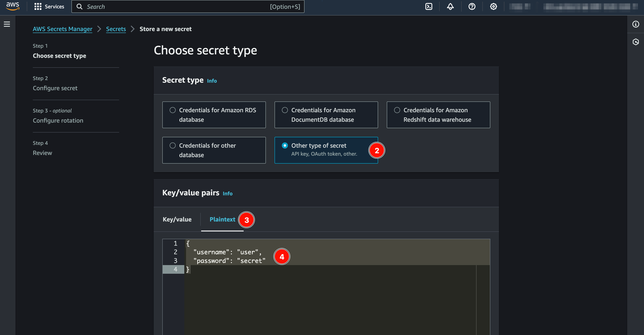The height and width of the screenshot is (335, 644).
Task: Click the AWS Secrets Manager breadcrumb
Action: point(63,29)
